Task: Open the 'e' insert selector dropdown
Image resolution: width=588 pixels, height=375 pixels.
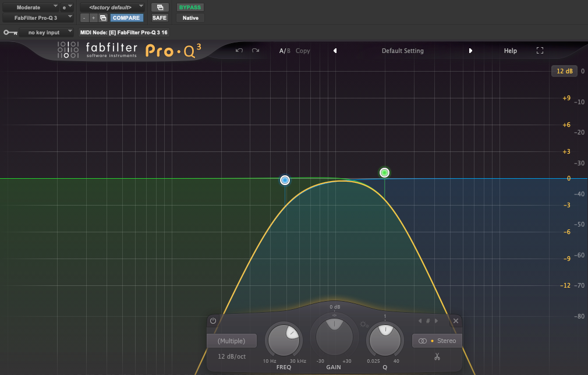Action: [x=67, y=8]
